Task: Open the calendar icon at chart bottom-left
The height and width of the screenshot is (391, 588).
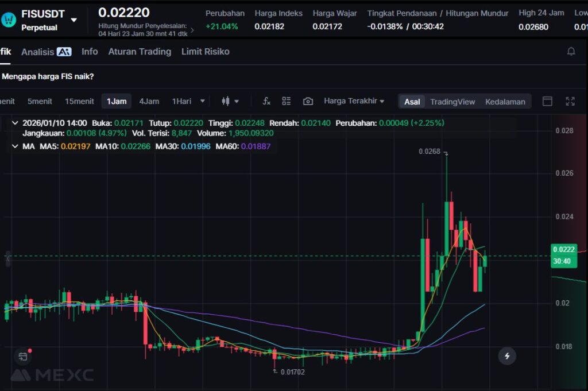Action: (22, 357)
